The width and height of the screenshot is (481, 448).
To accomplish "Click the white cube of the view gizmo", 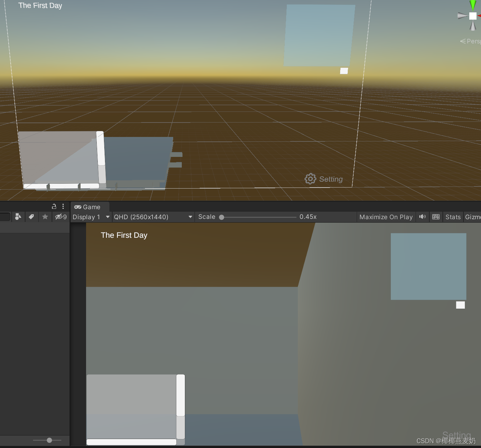I will [x=472, y=15].
